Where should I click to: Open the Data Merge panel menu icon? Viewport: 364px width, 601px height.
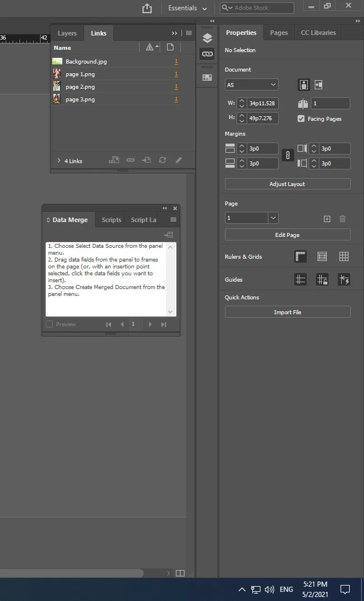[x=173, y=220]
